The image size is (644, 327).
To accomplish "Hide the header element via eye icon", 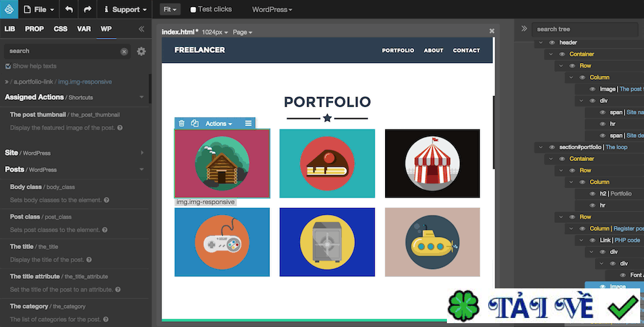I will [552, 42].
